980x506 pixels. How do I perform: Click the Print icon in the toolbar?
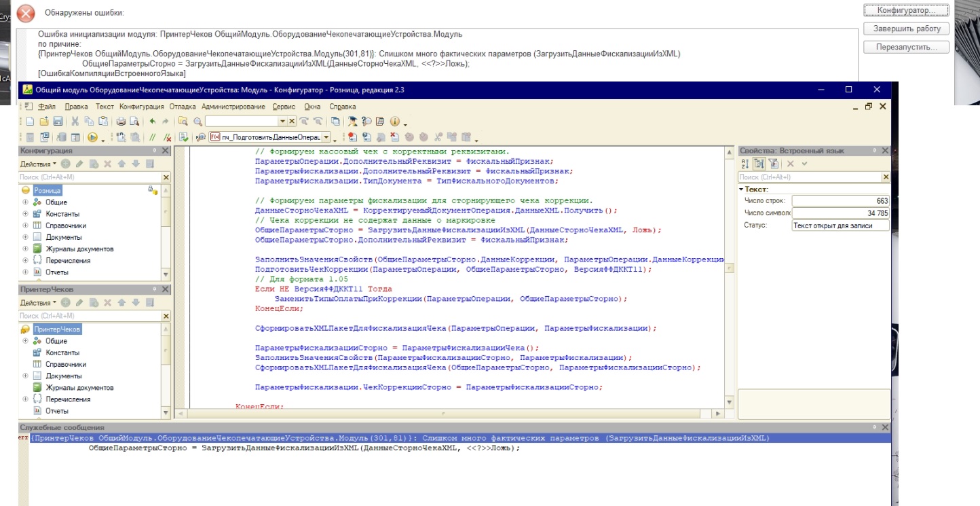tap(121, 122)
